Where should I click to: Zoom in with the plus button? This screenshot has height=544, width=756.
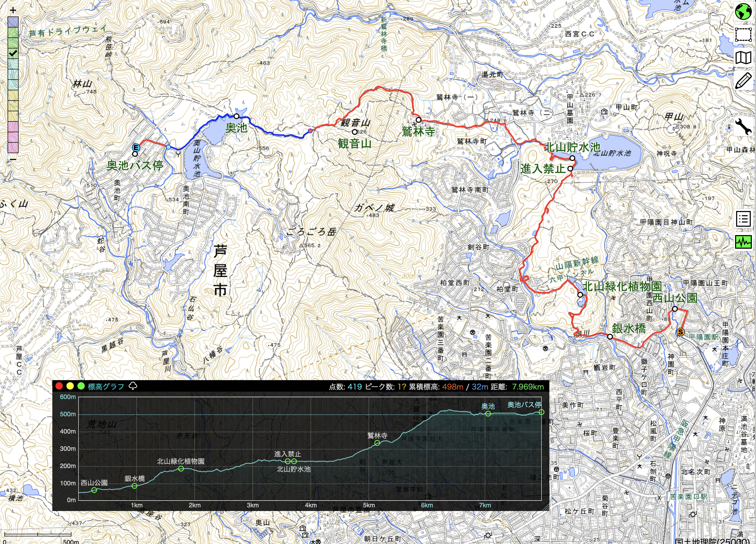pos(13,10)
